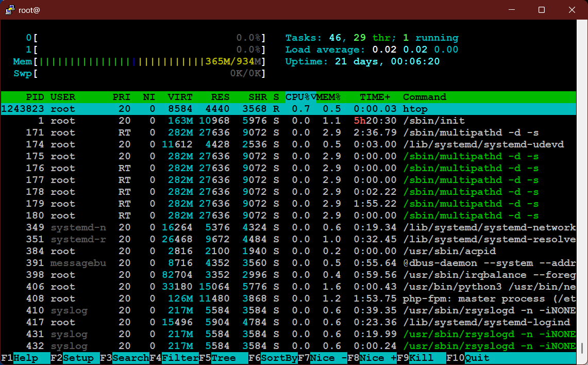The image size is (588, 365).
Task: Select PID 171 multipathd row
Action: (x=289, y=133)
